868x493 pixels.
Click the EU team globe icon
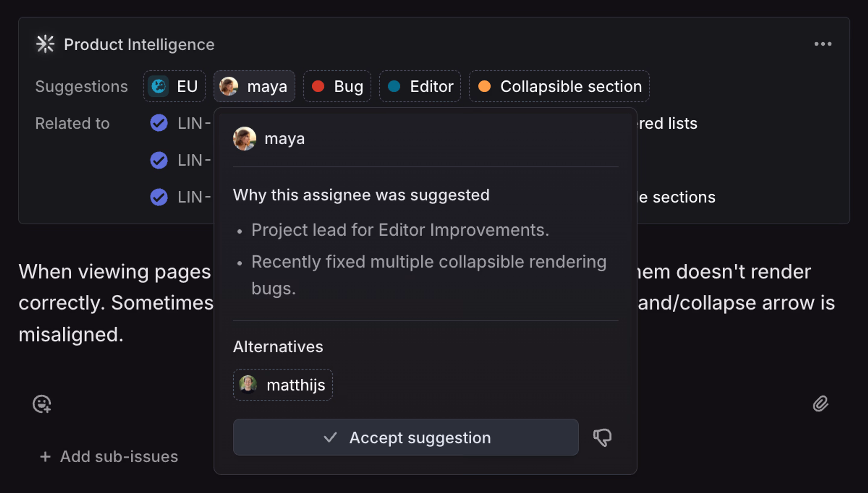(159, 86)
